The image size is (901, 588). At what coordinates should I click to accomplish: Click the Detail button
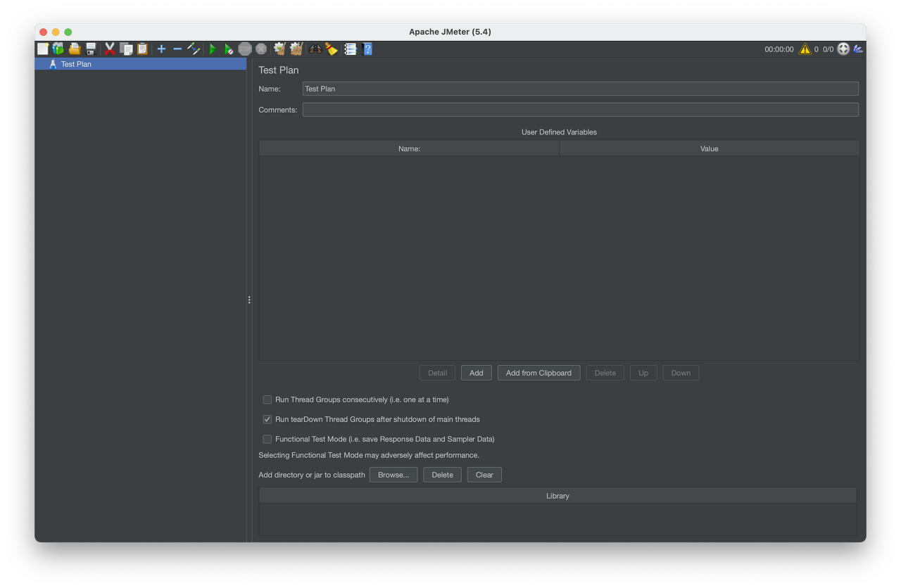point(438,373)
